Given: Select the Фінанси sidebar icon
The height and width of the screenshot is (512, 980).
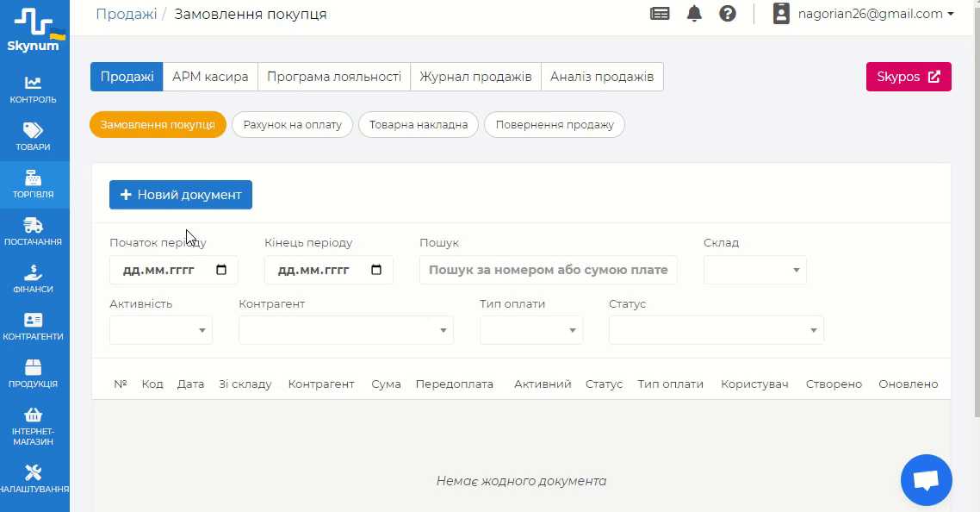Looking at the screenshot, I should 34,278.
